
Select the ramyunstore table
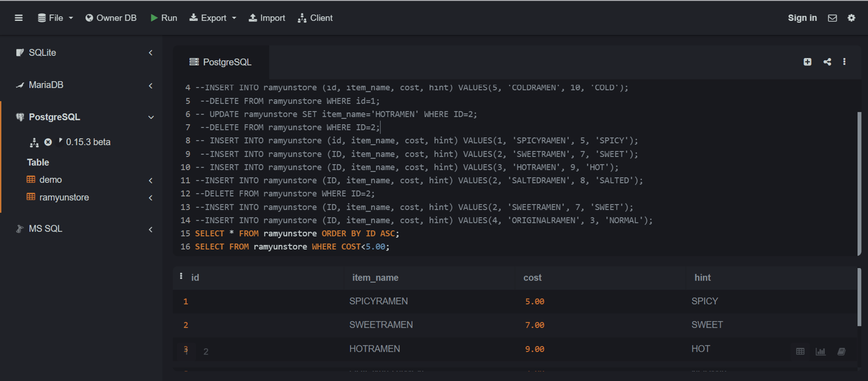(64, 198)
